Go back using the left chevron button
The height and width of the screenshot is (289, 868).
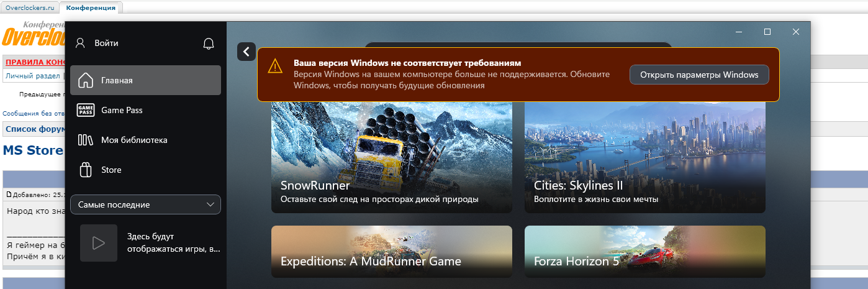246,52
